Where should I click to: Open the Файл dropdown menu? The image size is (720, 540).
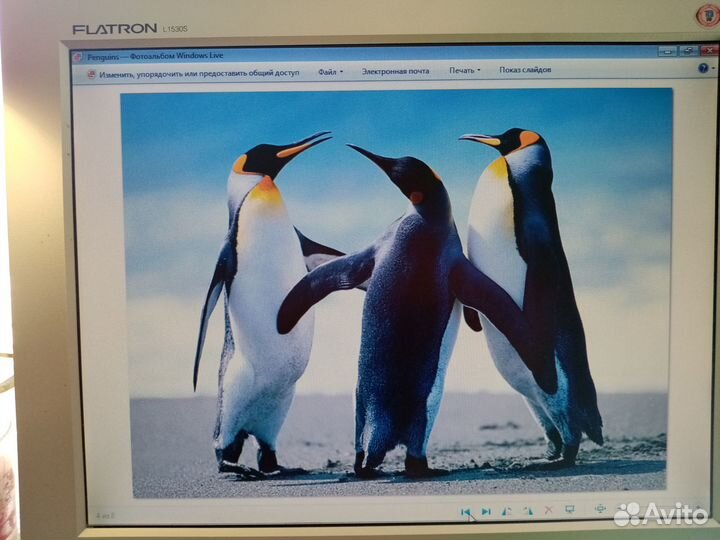(x=330, y=71)
